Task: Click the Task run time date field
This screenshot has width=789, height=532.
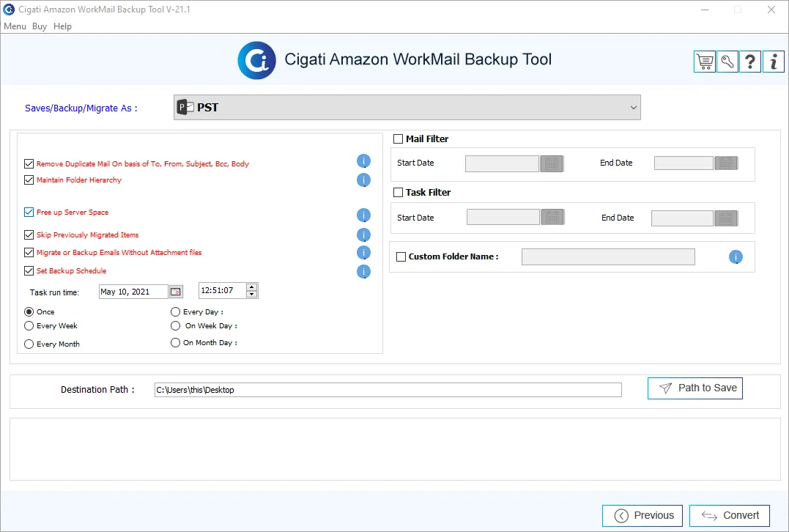Action: click(x=133, y=292)
